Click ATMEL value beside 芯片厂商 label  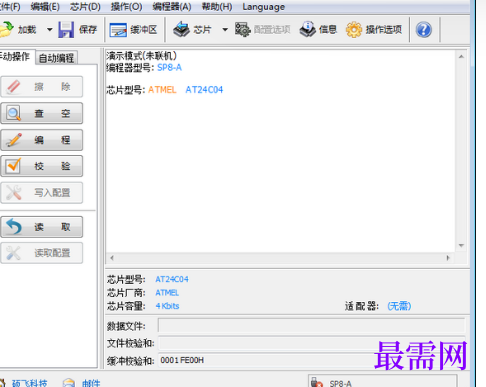coord(167,293)
